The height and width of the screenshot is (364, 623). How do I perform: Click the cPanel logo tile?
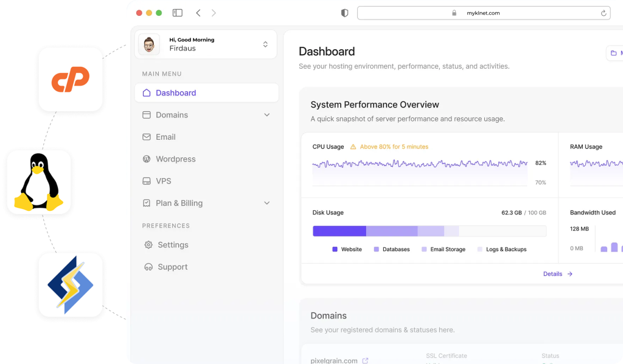[x=71, y=80]
